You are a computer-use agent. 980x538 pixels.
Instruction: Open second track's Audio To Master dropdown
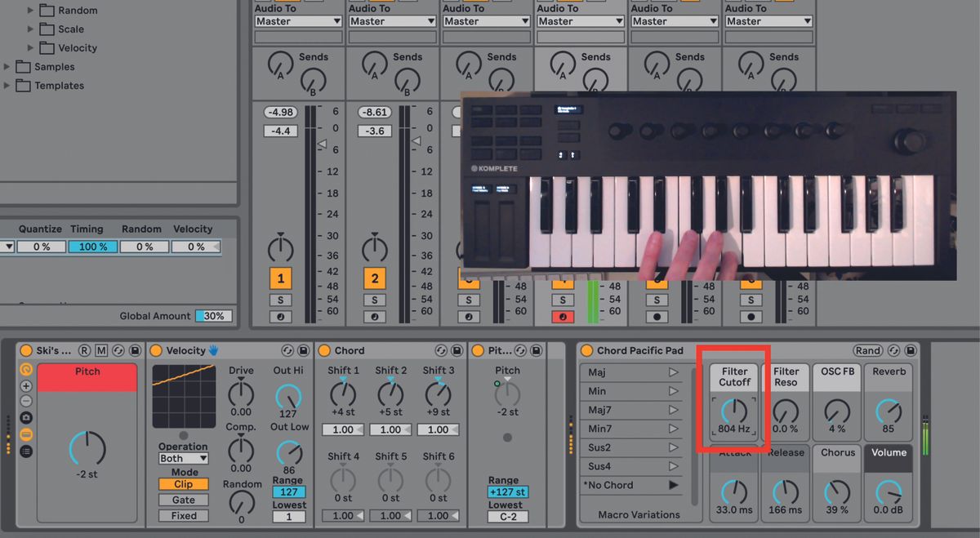[x=391, y=21]
